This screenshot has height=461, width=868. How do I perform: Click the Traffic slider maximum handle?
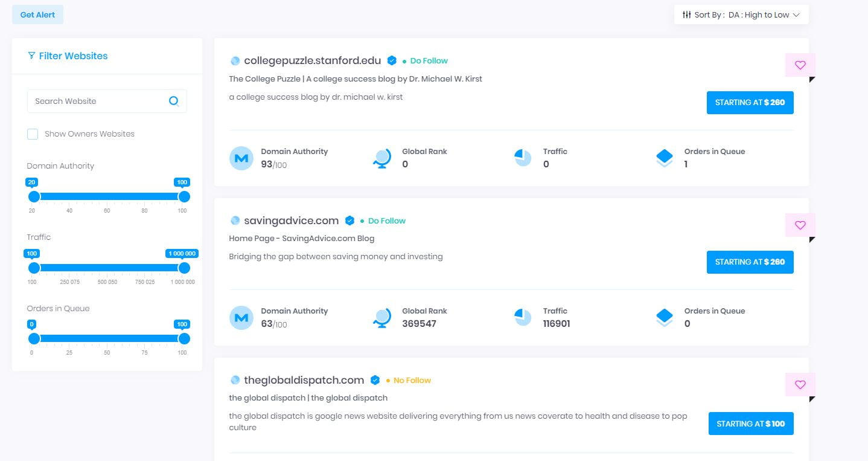click(184, 268)
